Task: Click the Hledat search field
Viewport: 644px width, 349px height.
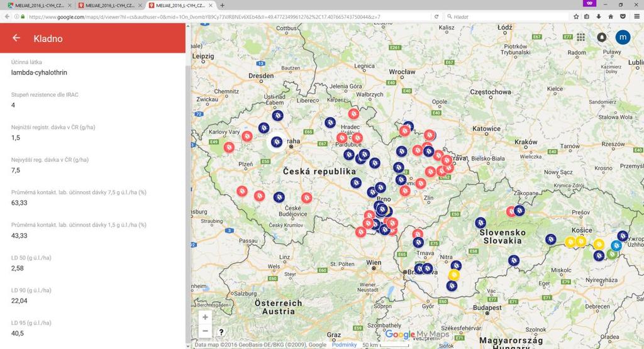Action: tap(508, 17)
